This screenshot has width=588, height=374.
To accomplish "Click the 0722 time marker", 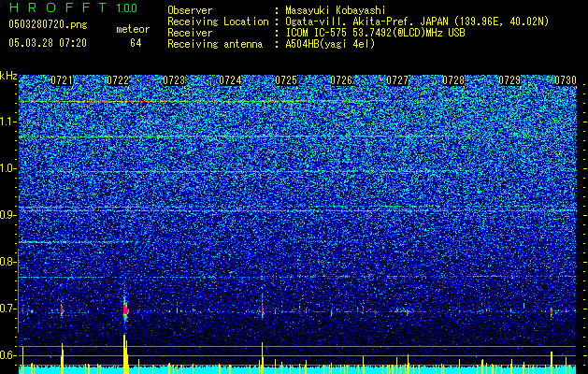I will click(118, 80).
